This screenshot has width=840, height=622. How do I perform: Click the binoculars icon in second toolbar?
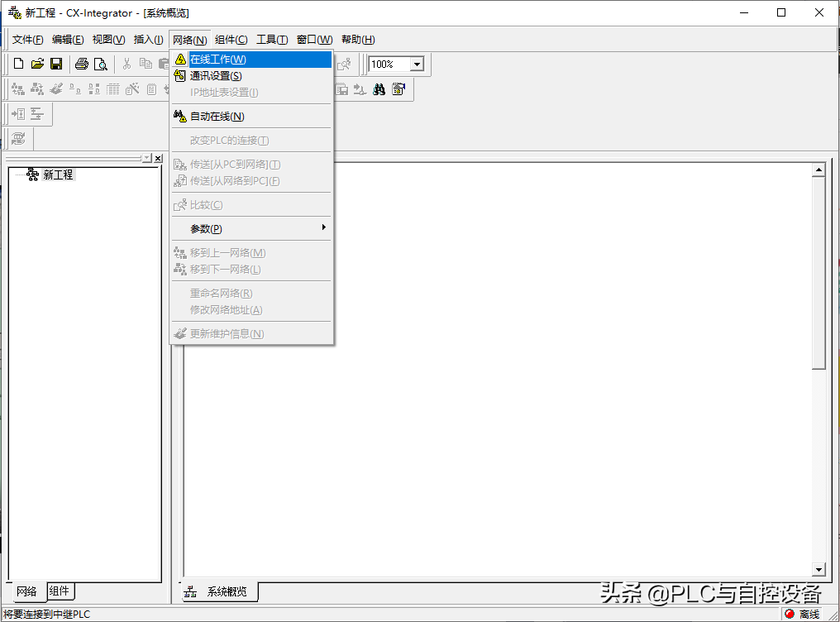click(379, 89)
